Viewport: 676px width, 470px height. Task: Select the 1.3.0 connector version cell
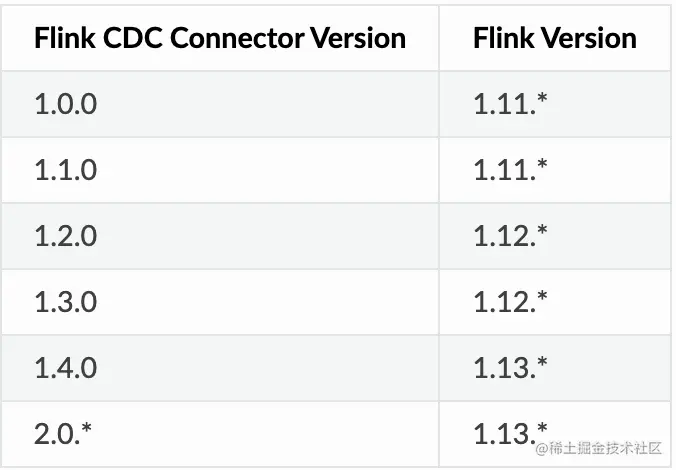66,302
